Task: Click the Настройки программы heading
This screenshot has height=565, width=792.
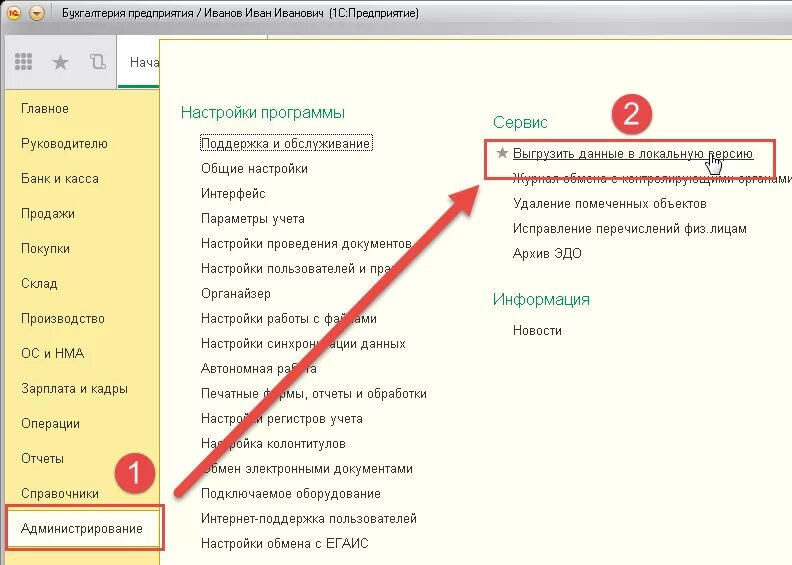Action: pyautogui.click(x=263, y=112)
